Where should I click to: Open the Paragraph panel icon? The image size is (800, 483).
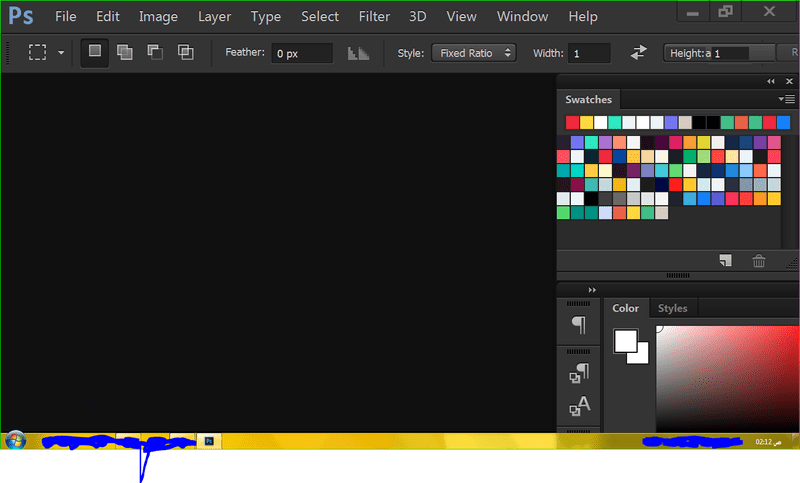579,324
